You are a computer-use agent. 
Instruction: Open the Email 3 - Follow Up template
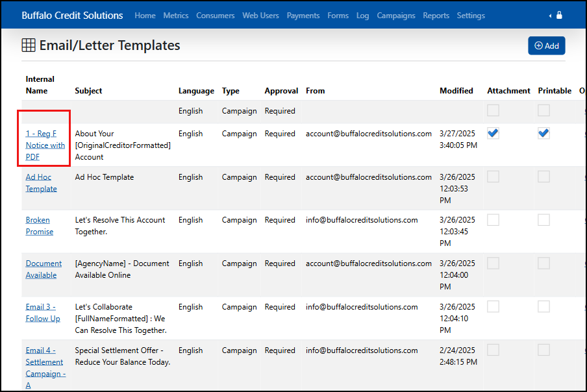coord(43,313)
